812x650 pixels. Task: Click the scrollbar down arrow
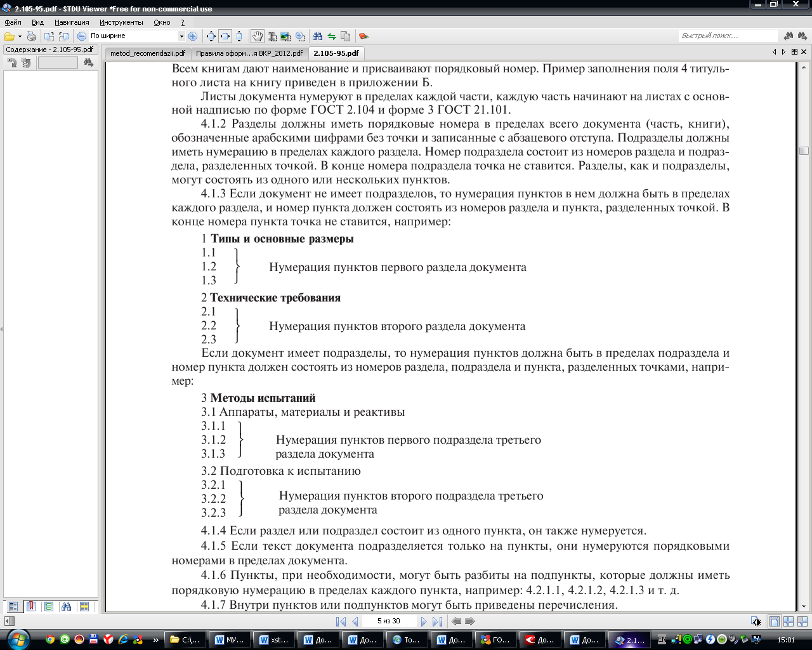pos(804,607)
